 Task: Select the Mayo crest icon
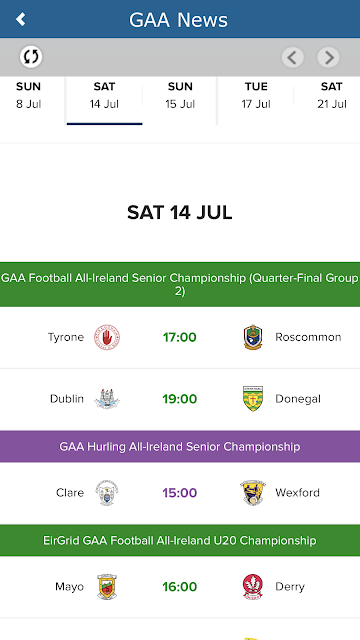[x=107, y=587]
